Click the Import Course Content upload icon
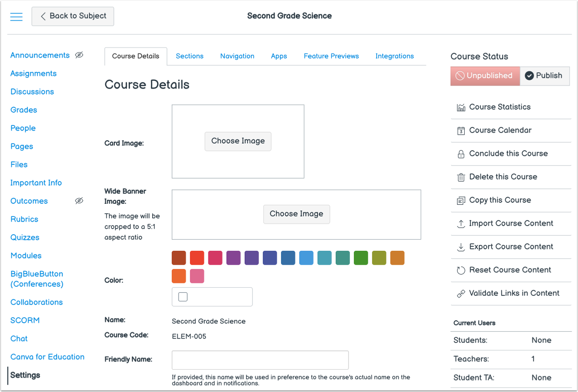The width and height of the screenshot is (578, 392). [461, 224]
